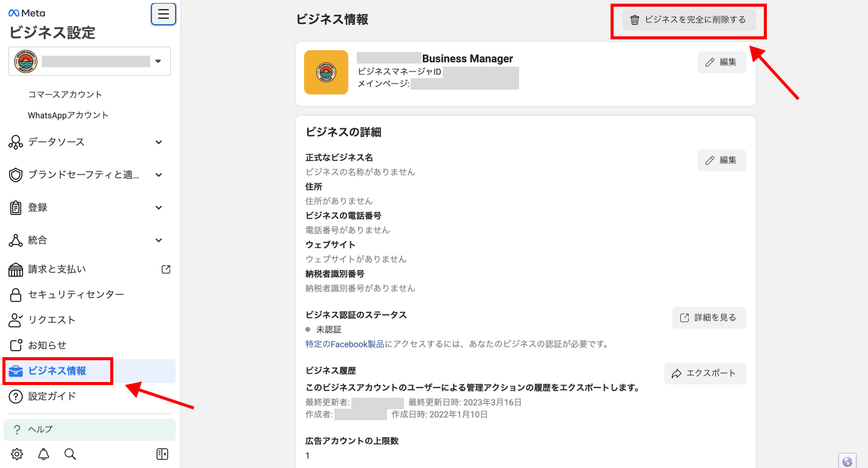This screenshot has height=468, width=868.
Task: Click 編集 button next to Business Manager
Action: (x=722, y=62)
